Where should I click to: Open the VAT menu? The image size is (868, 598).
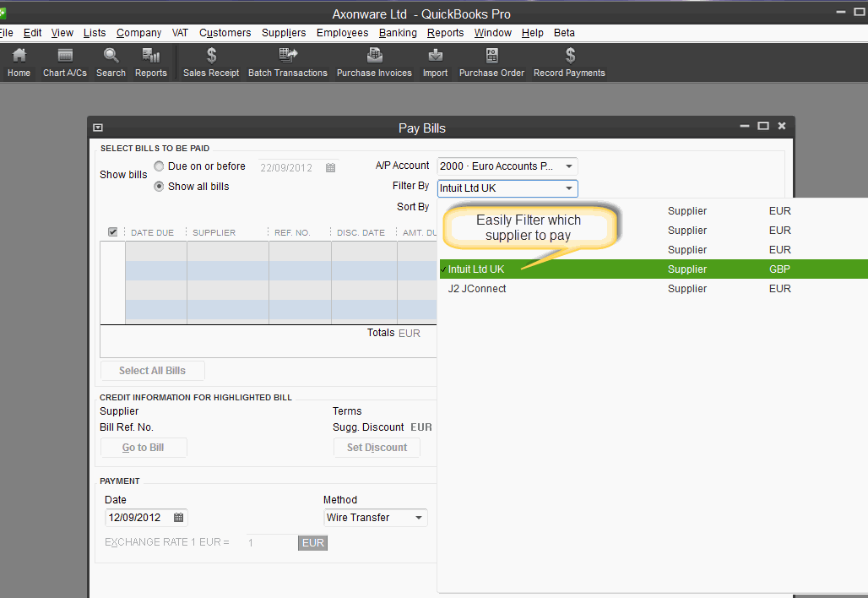(180, 33)
